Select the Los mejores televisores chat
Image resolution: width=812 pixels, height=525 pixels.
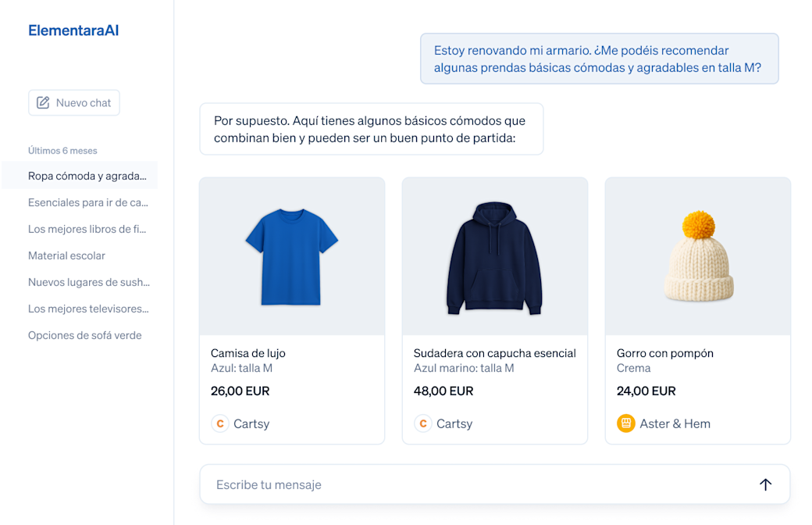coord(88,309)
